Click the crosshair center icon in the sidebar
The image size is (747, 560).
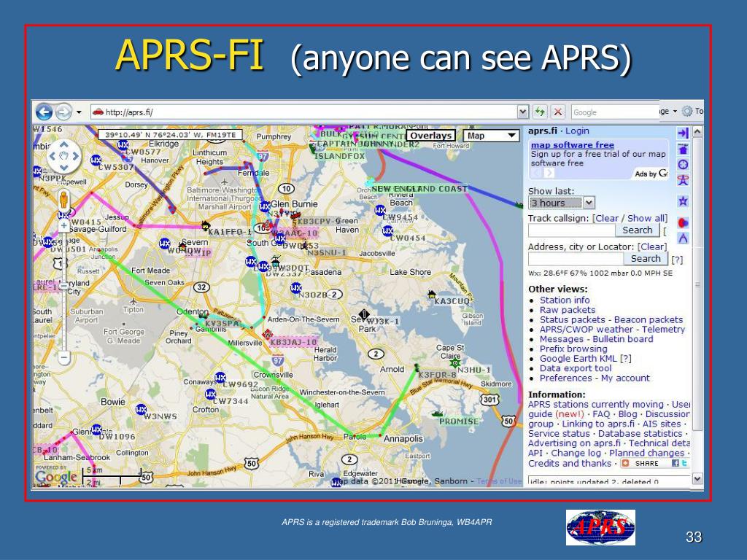(x=683, y=165)
